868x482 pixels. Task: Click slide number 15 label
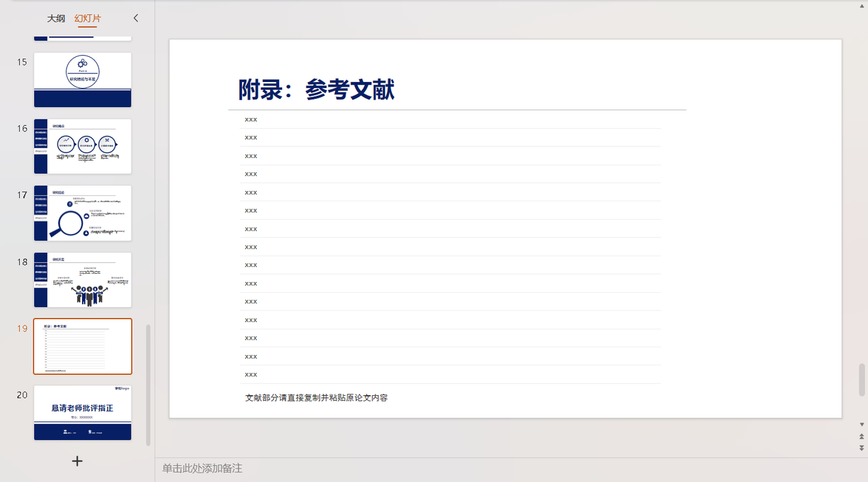click(x=22, y=62)
